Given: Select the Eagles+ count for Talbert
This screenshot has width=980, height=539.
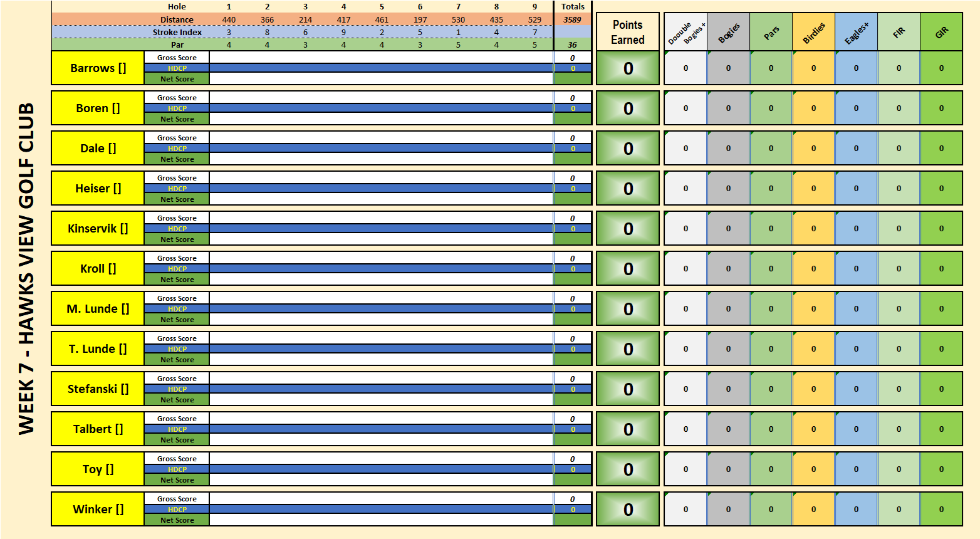Looking at the screenshot, I should pos(855,429).
